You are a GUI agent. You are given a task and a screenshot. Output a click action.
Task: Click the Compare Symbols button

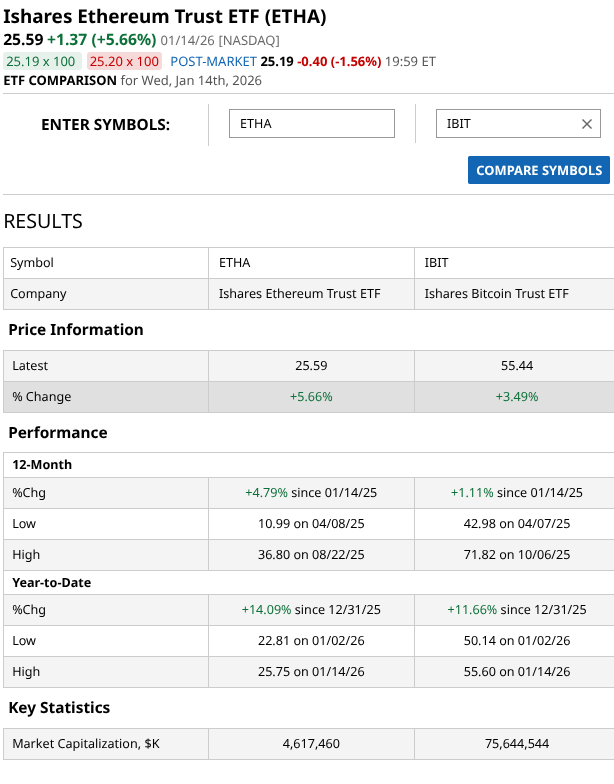click(538, 170)
